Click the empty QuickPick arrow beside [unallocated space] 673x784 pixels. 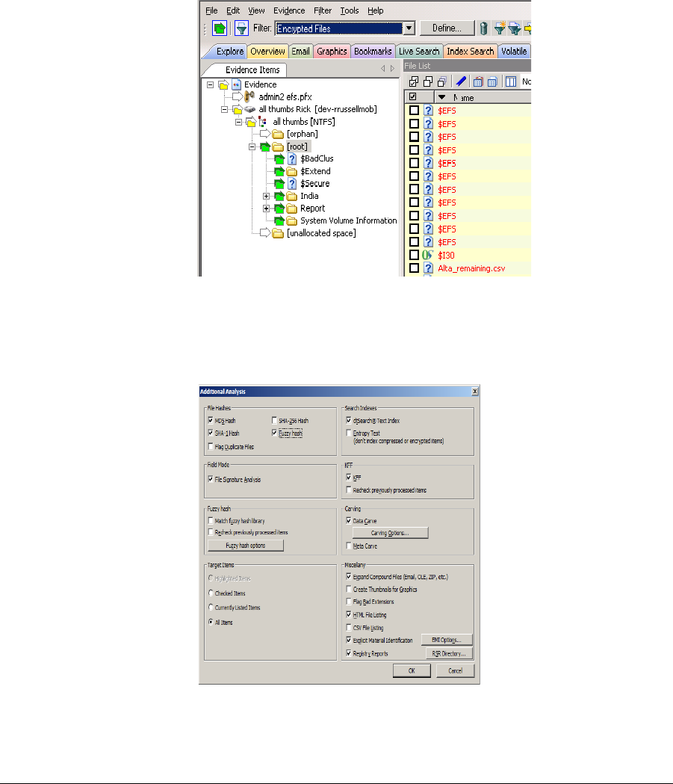click(265, 233)
